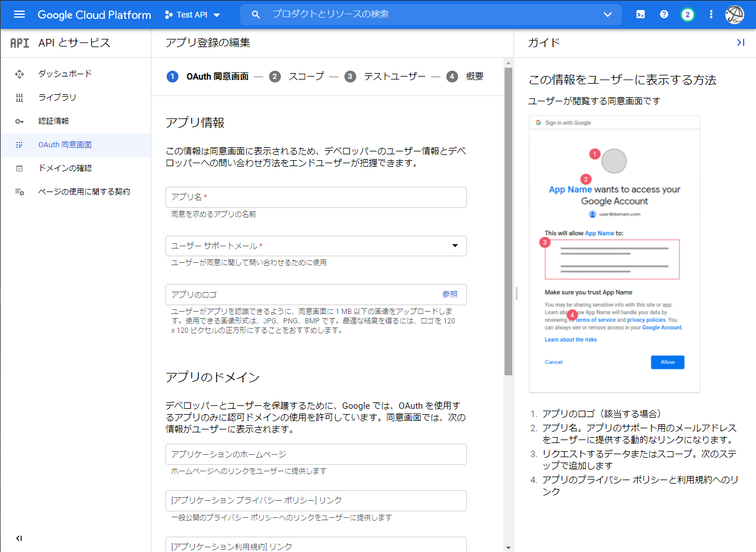Click the ガイド panel title

543,42
